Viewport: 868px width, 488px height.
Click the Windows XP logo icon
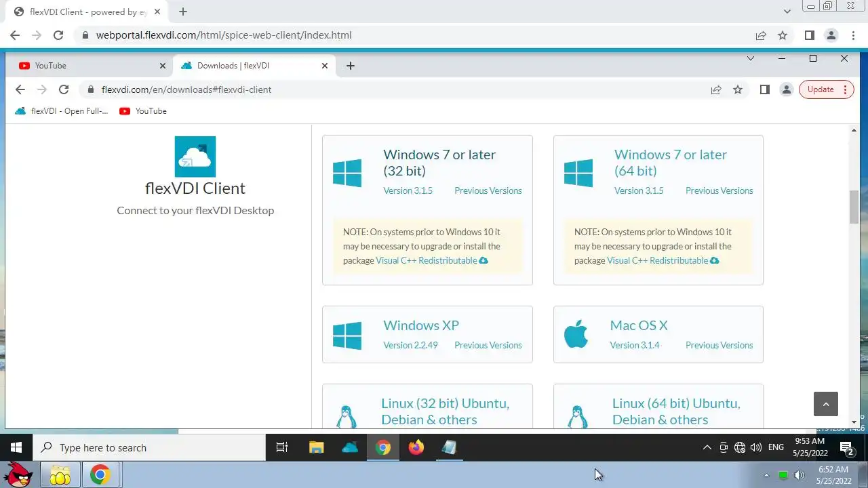pos(347,335)
